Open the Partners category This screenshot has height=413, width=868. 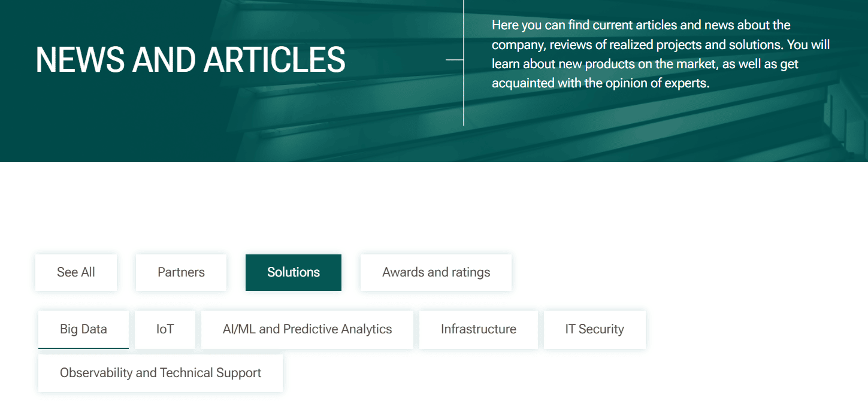click(181, 272)
